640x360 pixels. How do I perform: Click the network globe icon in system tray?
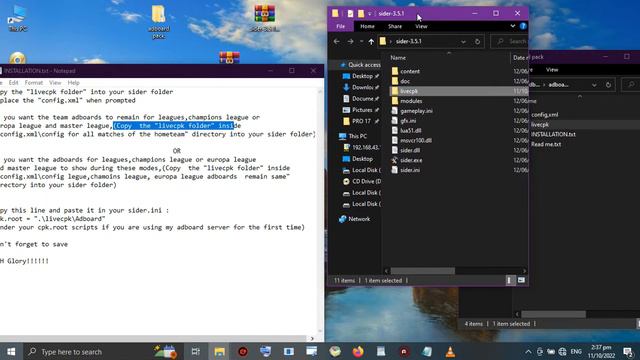pyautogui.click(x=562, y=351)
